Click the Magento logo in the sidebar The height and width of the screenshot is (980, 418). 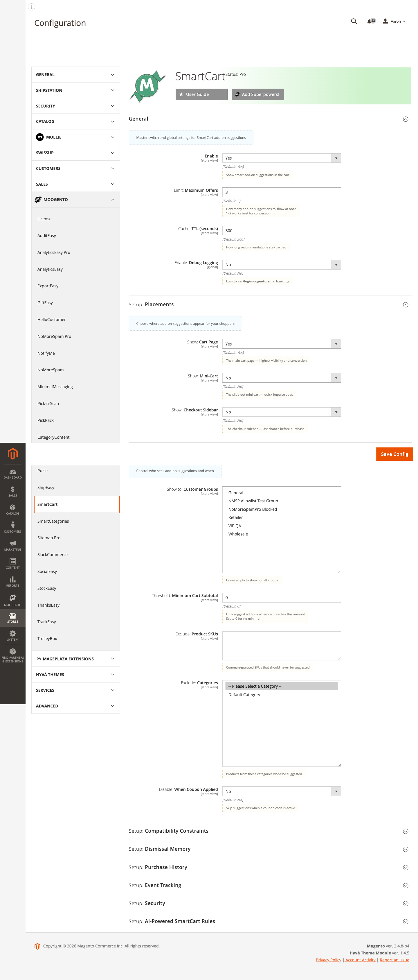click(12, 454)
